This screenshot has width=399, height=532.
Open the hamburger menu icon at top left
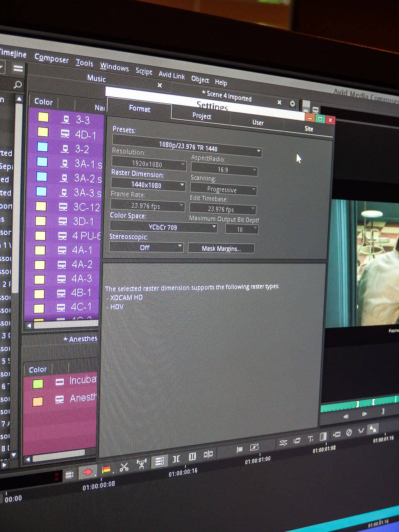point(18,68)
